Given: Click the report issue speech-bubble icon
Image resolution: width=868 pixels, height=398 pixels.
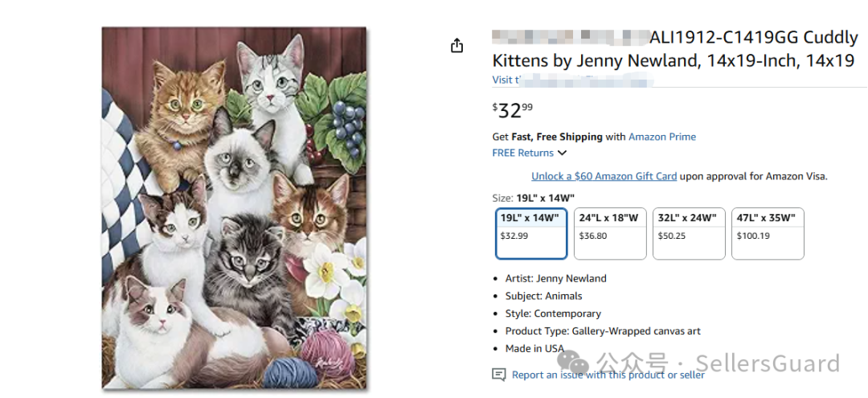Looking at the screenshot, I should pos(499,375).
